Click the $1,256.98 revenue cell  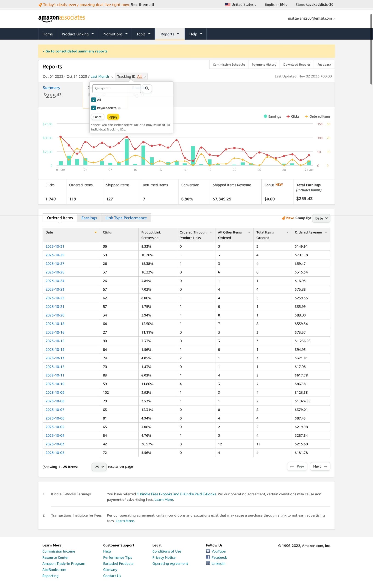311,341
